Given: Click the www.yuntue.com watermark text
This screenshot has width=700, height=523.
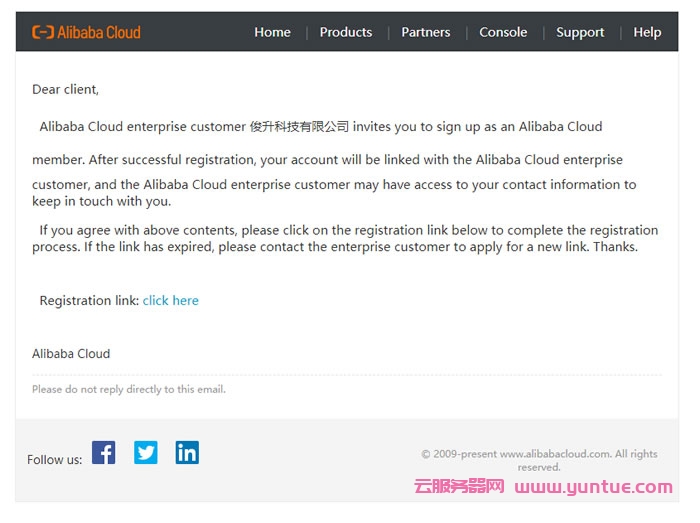Looking at the screenshot, I should click(x=594, y=487).
